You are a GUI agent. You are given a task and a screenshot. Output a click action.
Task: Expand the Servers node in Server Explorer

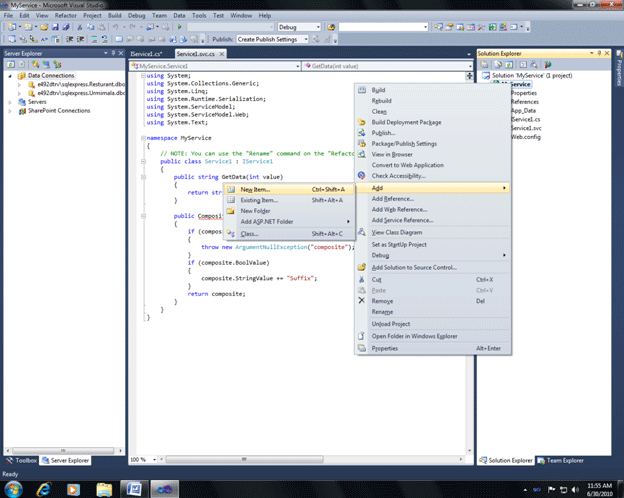9,102
